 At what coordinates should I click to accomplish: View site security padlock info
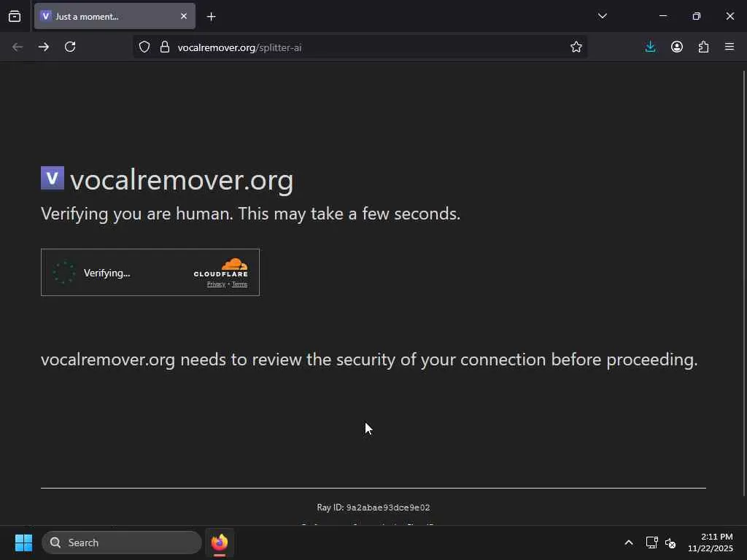165,47
